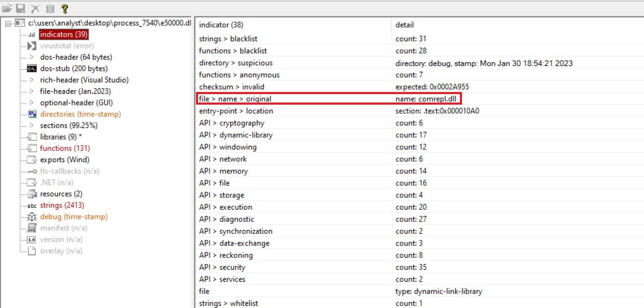This screenshot has width=644, height=308.
Task: Expand the dos-header tree node
Action: coord(32,57)
